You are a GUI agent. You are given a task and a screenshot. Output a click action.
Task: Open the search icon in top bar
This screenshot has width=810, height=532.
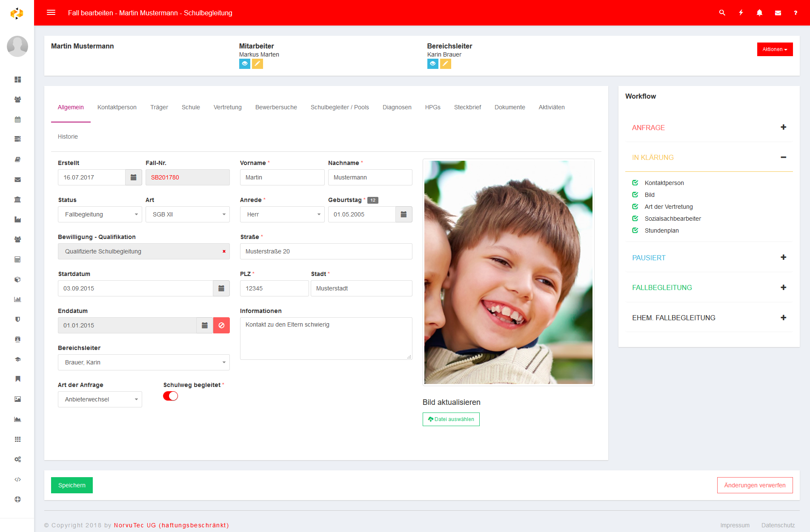click(722, 13)
